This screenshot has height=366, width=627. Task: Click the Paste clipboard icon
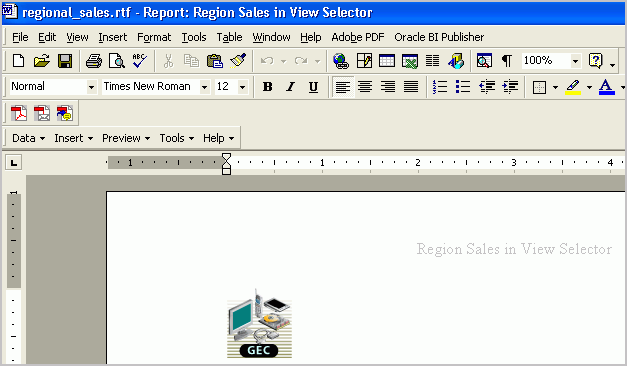pos(215,61)
